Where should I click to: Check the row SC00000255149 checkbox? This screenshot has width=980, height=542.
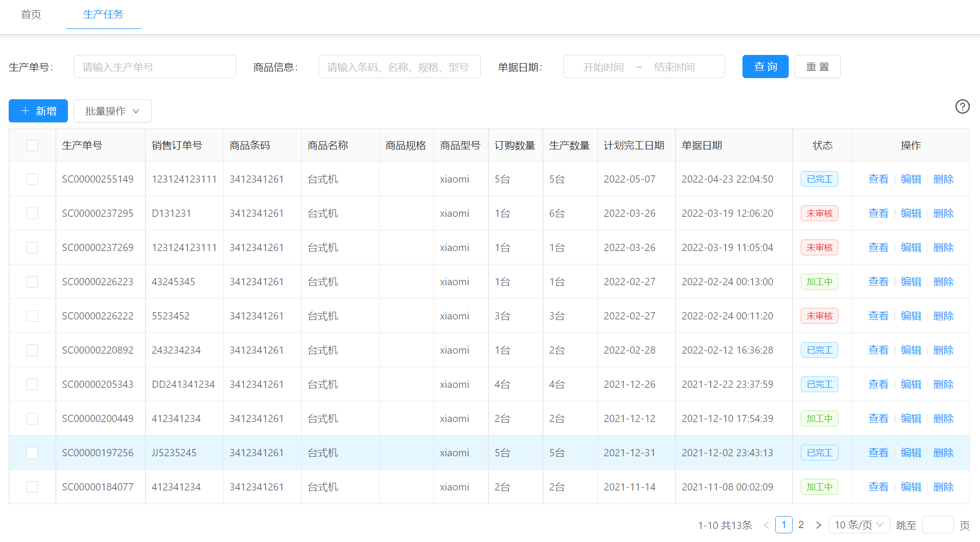click(32, 179)
